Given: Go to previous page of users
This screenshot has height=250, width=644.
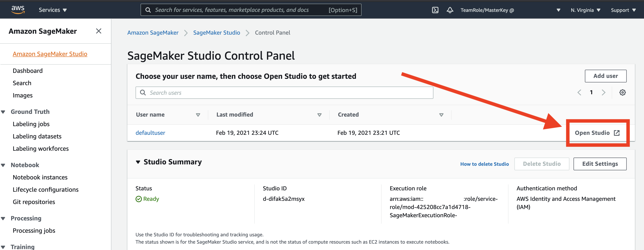Looking at the screenshot, I should pyautogui.click(x=579, y=92).
